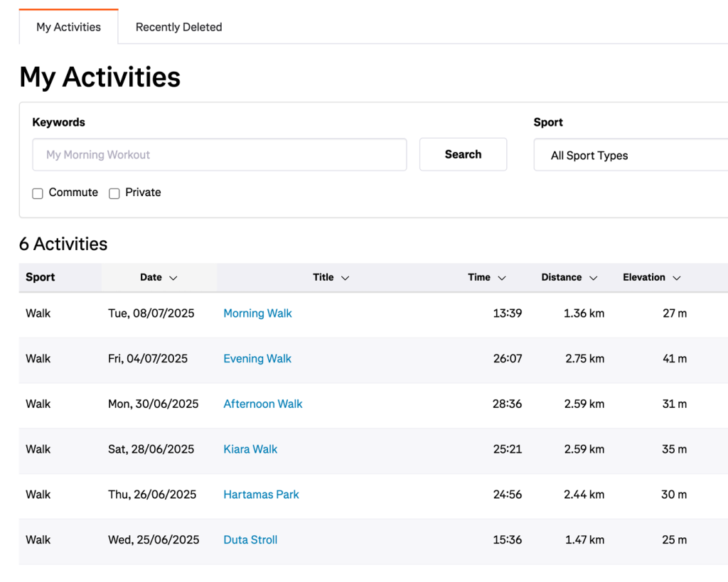Screen dimensions: 728x582
Task: Enable the Commute checkbox
Action: click(38, 193)
